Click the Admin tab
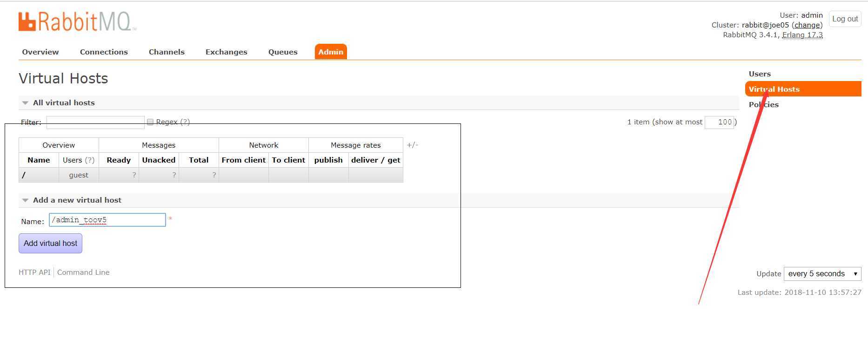 tap(331, 52)
